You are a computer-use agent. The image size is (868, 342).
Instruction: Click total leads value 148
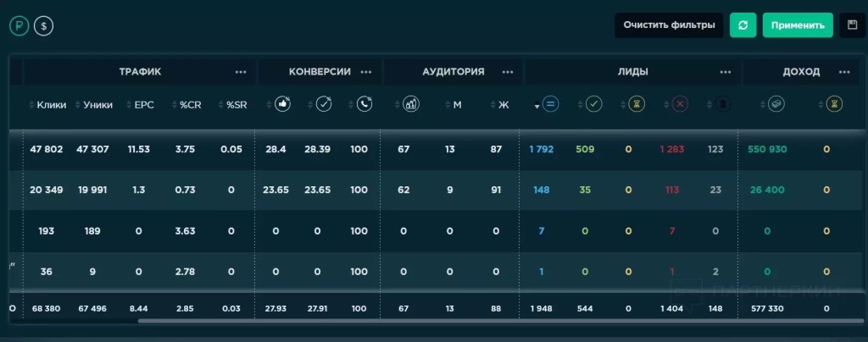click(541, 190)
